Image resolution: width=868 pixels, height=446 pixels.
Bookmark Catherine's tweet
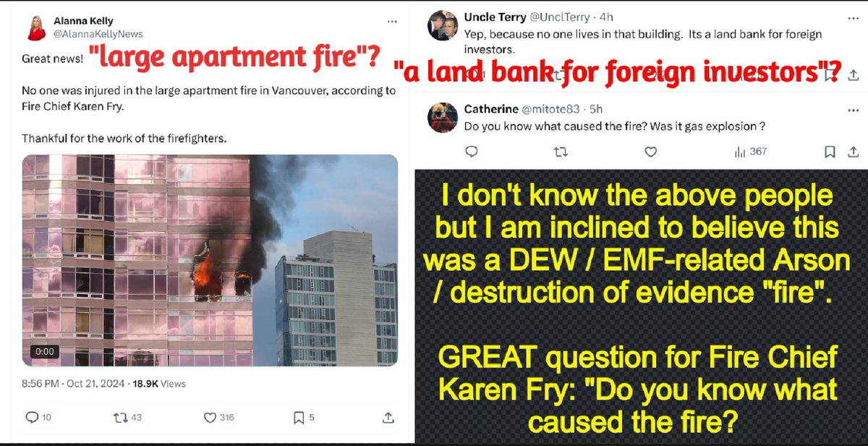pyautogui.click(x=830, y=152)
